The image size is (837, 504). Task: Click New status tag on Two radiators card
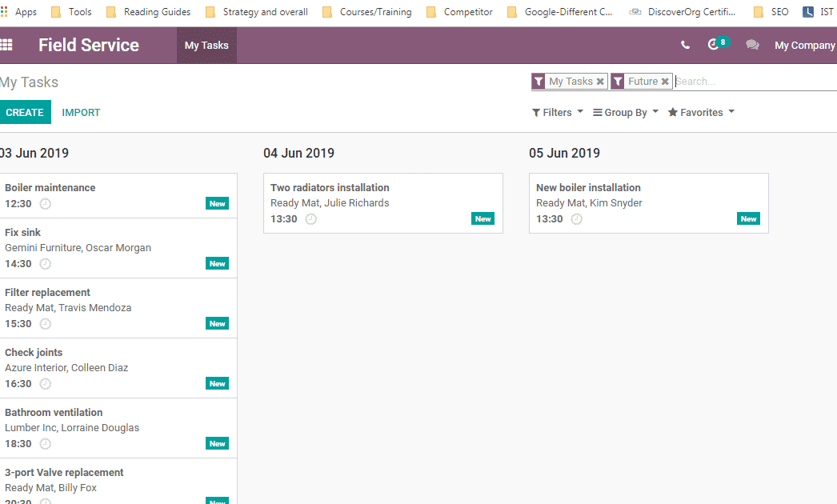(x=483, y=219)
